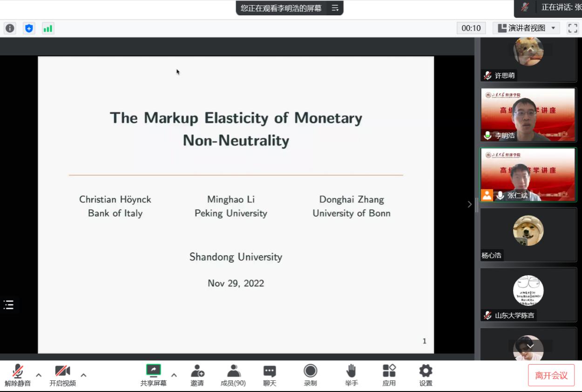Click the share screen button
This screenshot has width=582, height=392.
153,375
